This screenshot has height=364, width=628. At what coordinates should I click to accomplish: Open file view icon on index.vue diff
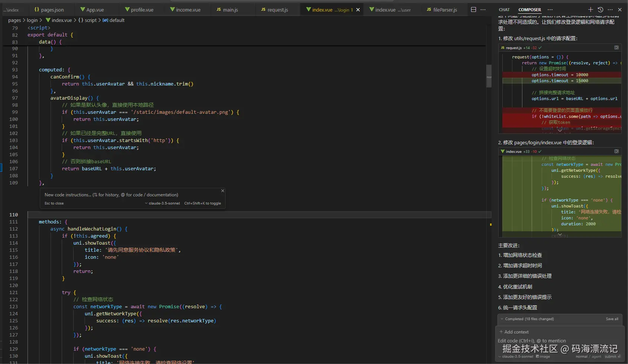(x=616, y=151)
